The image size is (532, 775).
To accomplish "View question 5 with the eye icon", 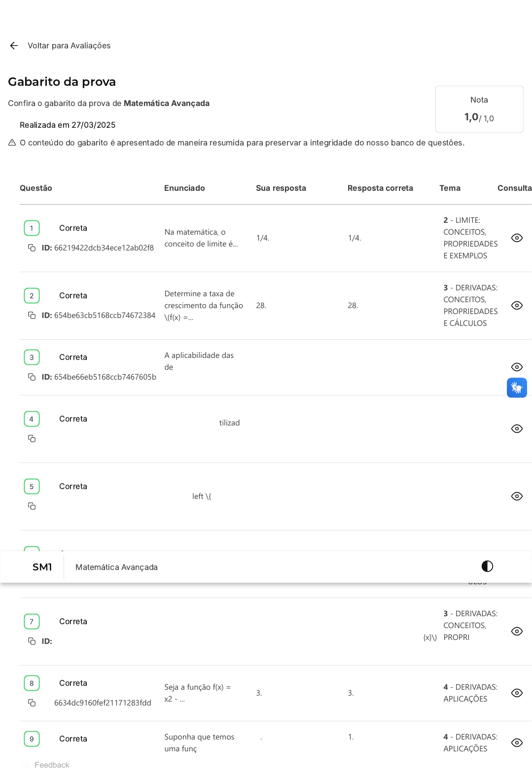I will tap(517, 496).
